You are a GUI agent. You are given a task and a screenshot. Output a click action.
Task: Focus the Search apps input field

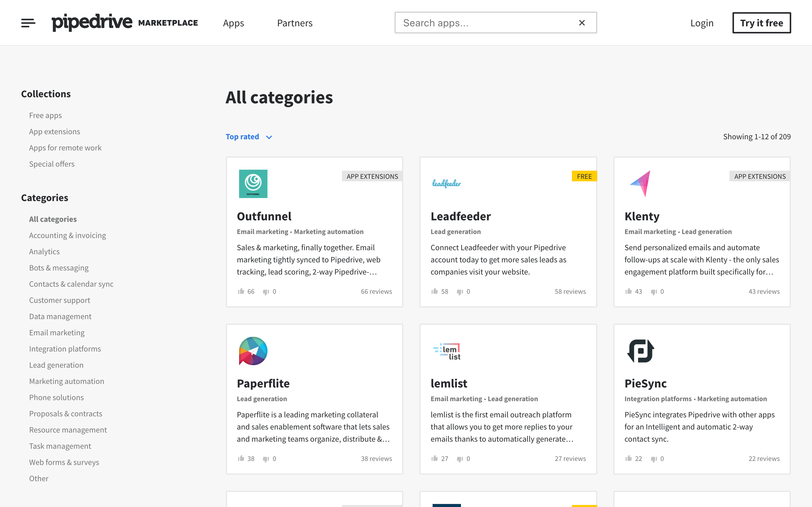tap(495, 23)
